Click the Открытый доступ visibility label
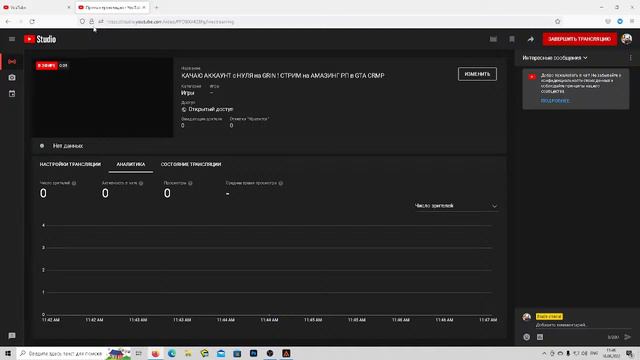Image resolution: width=640 pixels, height=360 pixels. coord(211,109)
